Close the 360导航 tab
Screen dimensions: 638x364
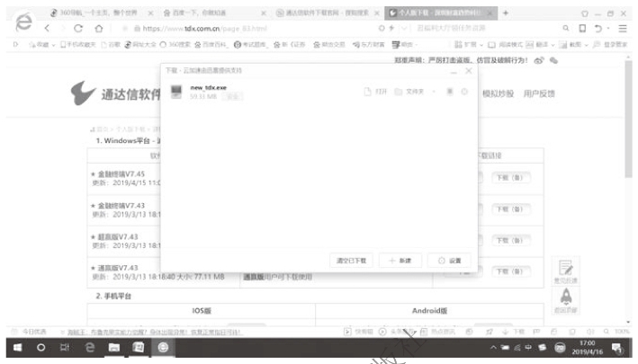150,13
